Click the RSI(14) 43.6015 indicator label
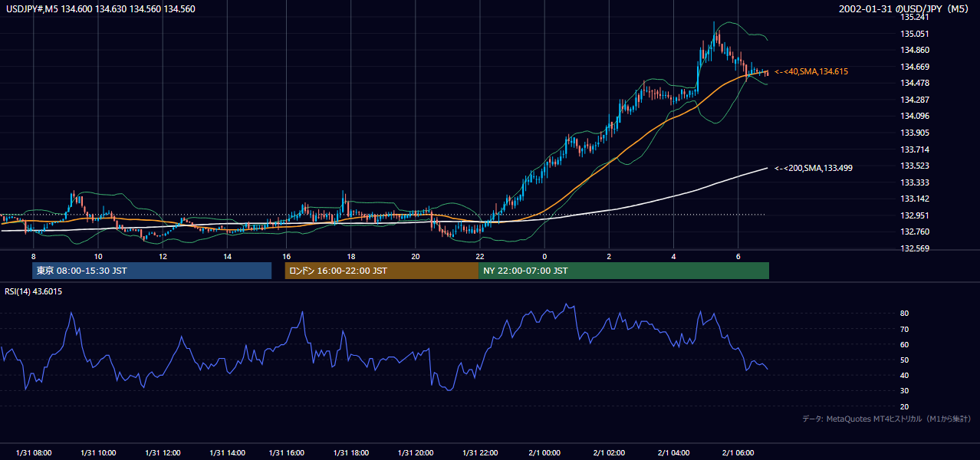 point(34,291)
